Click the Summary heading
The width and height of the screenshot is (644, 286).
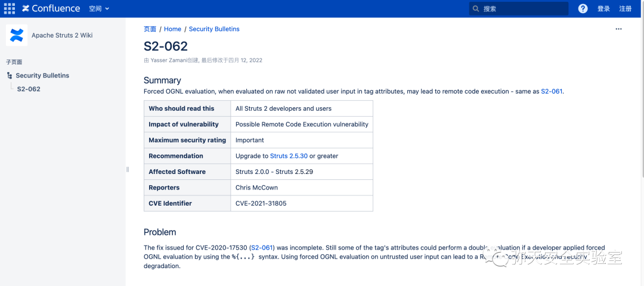(162, 80)
